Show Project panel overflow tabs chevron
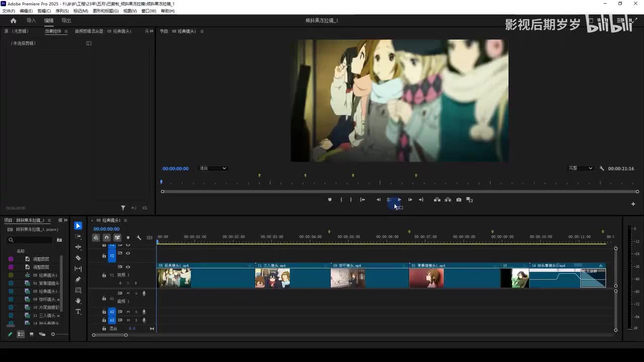The width and height of the screenshot is (644, 362). 65,220
